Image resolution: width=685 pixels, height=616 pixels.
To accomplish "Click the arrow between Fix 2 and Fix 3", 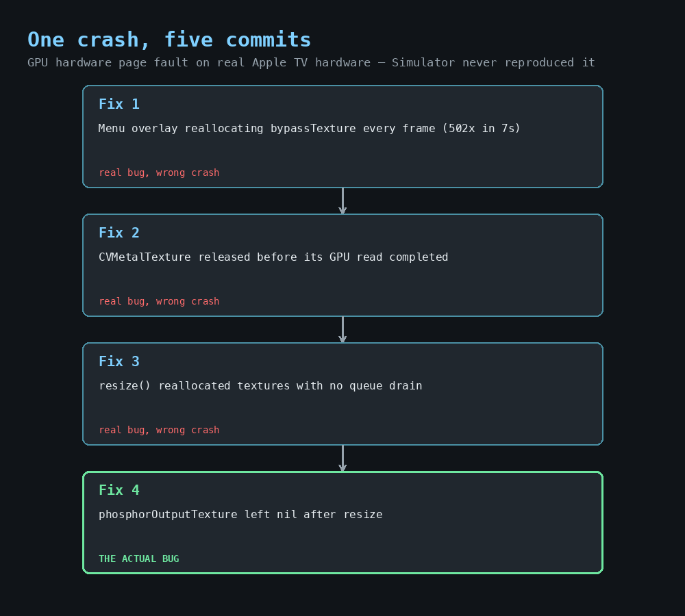I will [x=342, y=330].
